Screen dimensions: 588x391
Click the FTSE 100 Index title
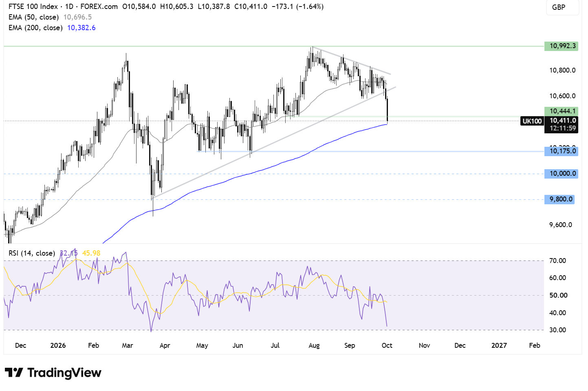(33, 7)
